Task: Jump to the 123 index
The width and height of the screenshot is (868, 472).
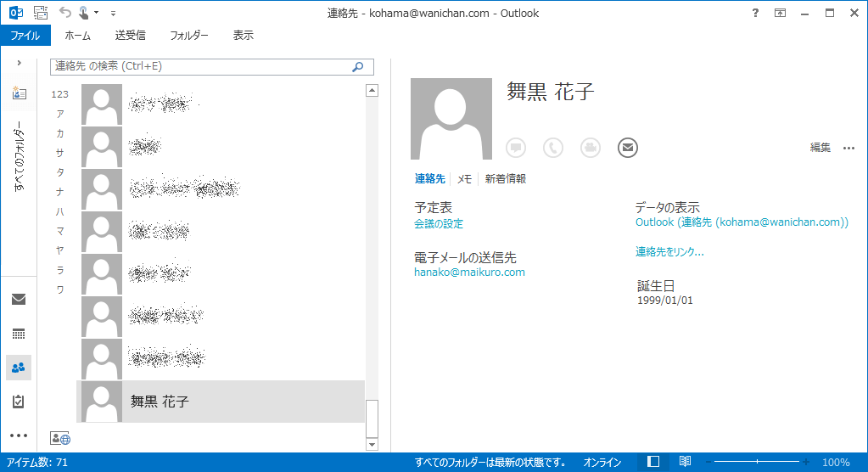Action: (59, 94)
